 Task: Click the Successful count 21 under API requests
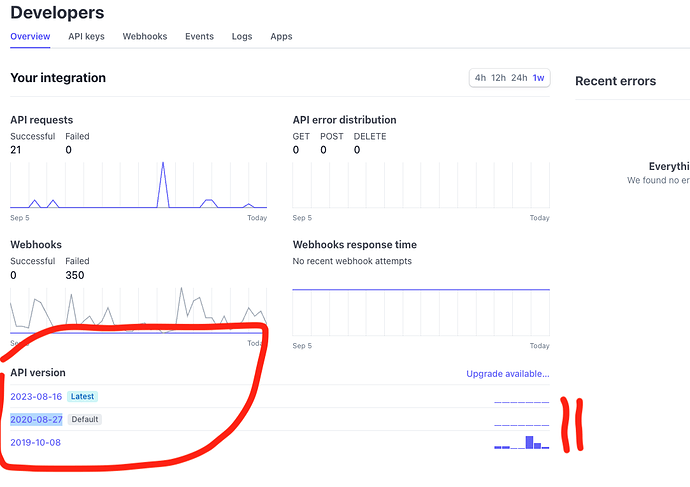16,150
